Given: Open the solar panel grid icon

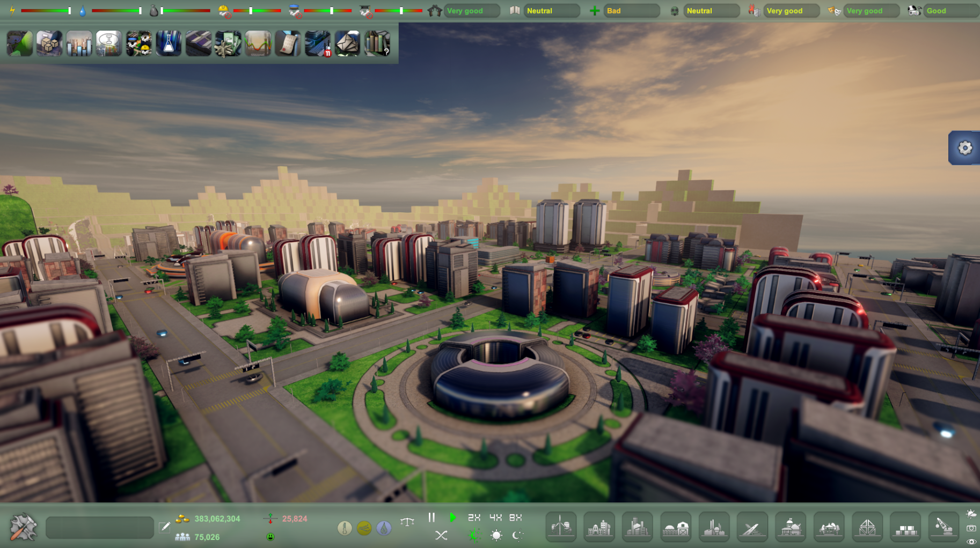Looking at the screenshot, I should coord(199,43).
